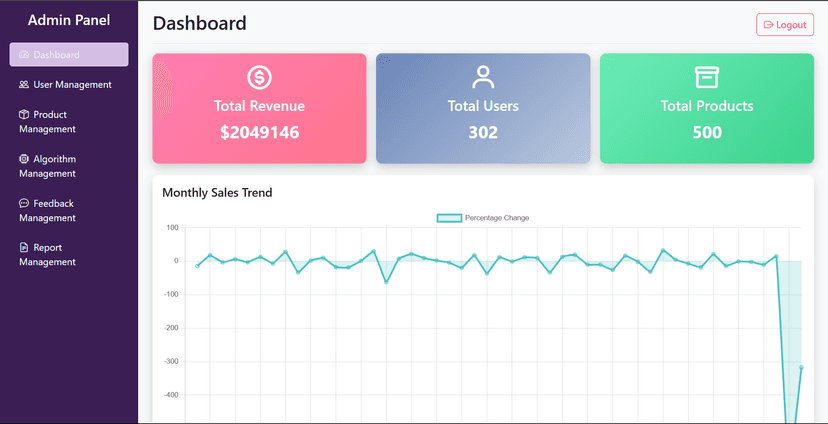The height and width of the screenshot is (424, 828).
Task: Click the person icon on Total Users card
Action: [x=483, y=77]
